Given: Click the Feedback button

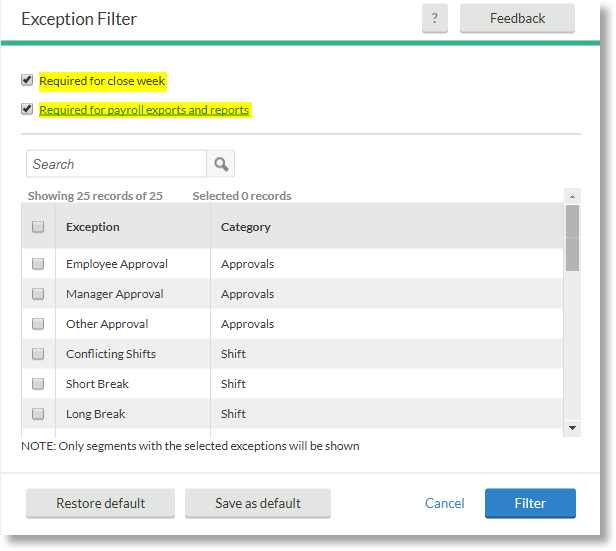Looking at the screenshot, I should coord(517,19).
